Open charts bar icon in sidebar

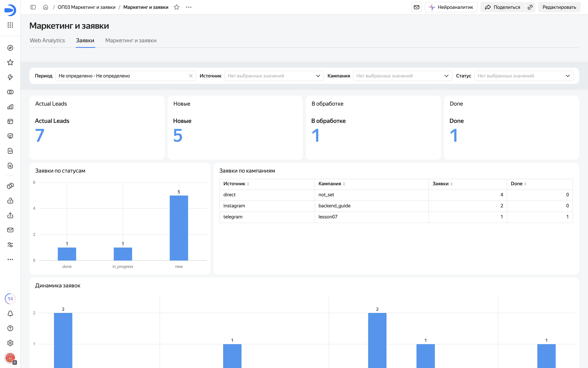pyautogui.click(x=10, y=107)
